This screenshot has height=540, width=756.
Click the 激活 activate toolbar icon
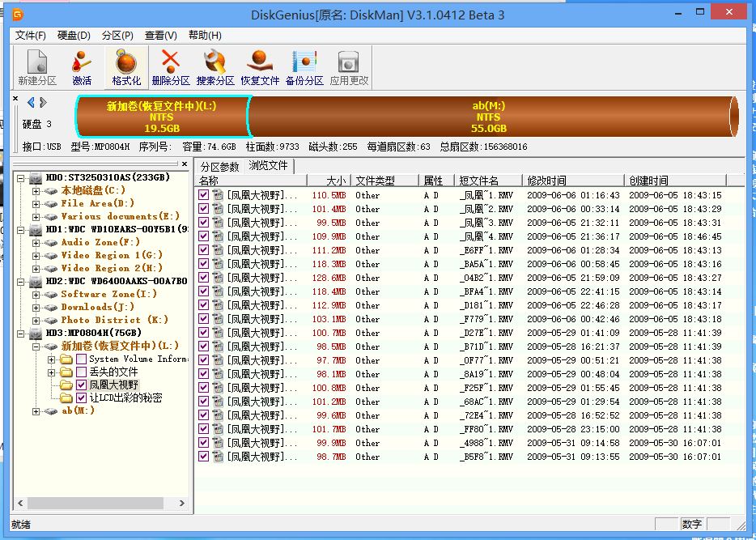(x=82, y=67)
